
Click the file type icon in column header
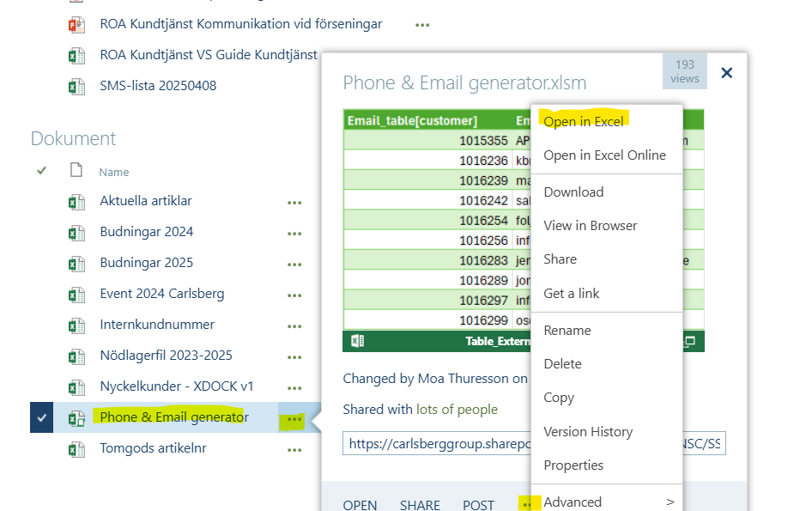(x=76, y=171)
